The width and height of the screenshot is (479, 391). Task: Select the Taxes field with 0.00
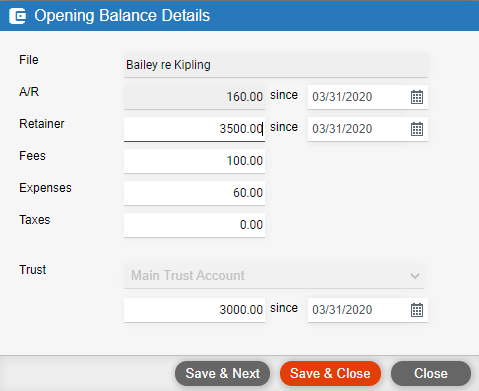coord(194,225)
